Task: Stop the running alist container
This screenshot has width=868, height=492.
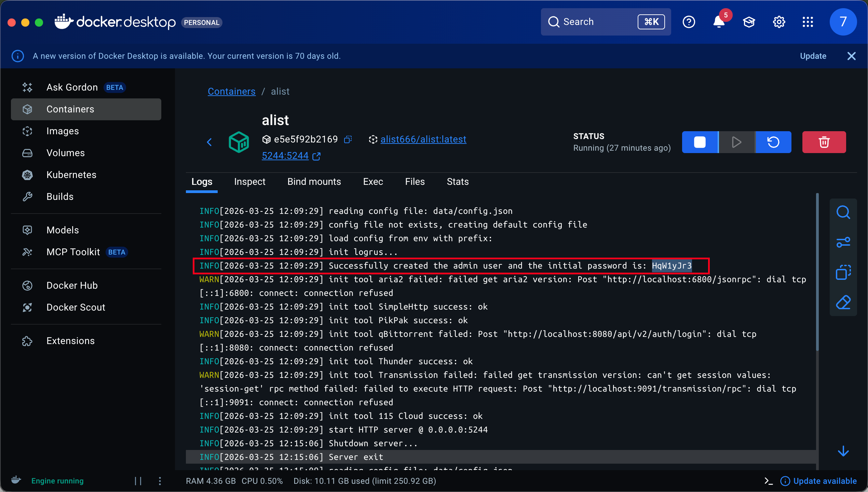Action: (x=700, y=142)
